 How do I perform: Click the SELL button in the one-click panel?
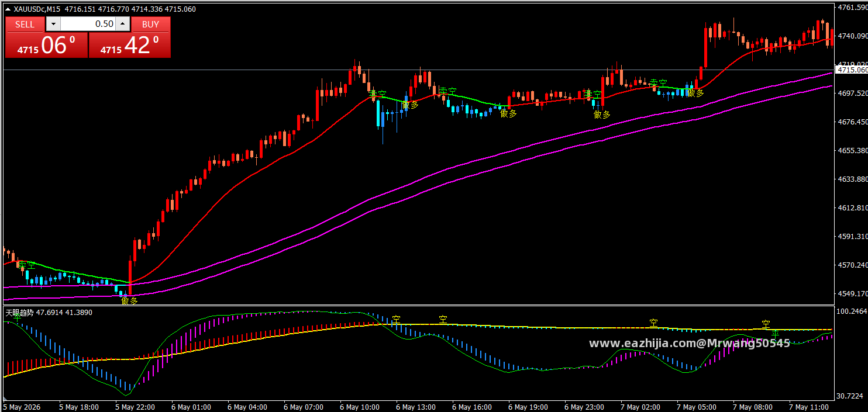(25, 24)
